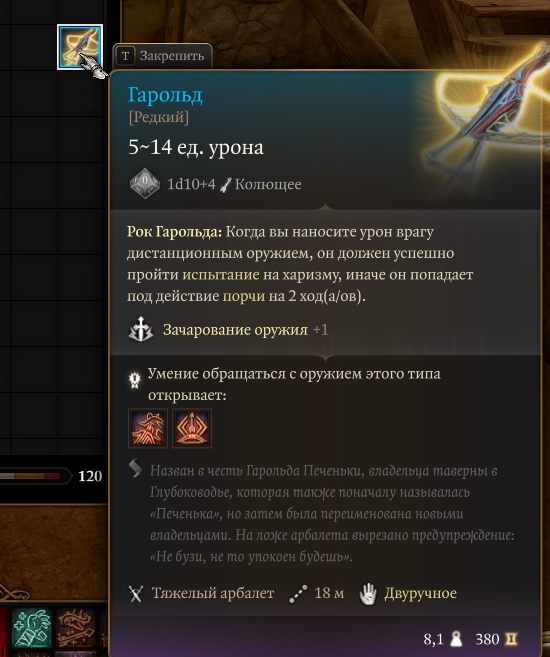Select the Harold crossbow inventory slot
Viewport: 550px width, 657px height.
tap(80, 47)
